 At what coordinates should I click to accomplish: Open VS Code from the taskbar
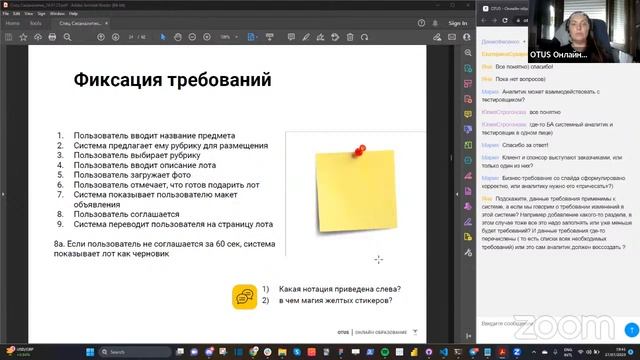click(x=444, y=352)
